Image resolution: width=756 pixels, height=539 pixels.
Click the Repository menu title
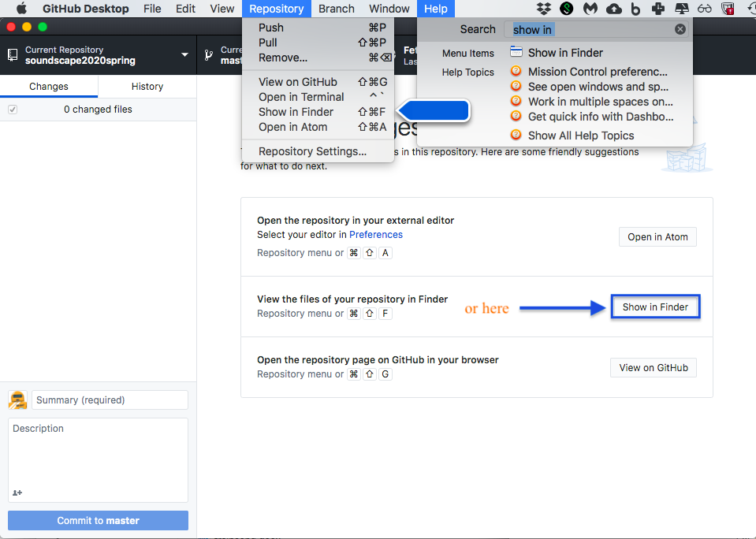click(x=277, y=9)
